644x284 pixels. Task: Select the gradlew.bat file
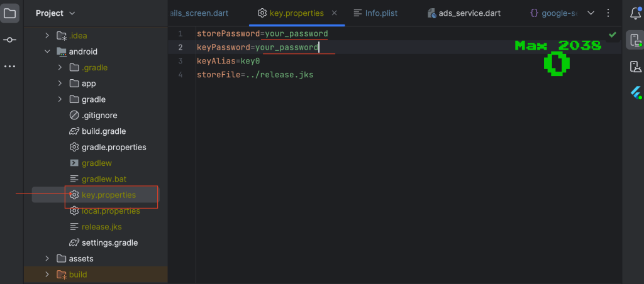click(x=104, y=179)
